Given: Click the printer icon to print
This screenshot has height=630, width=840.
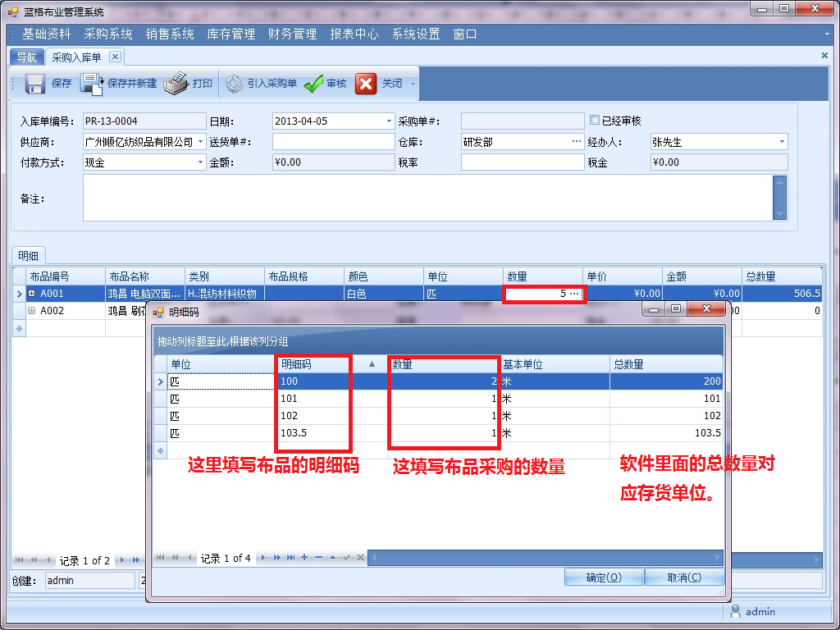Looking at the screenshot, I should click(176, 84).
